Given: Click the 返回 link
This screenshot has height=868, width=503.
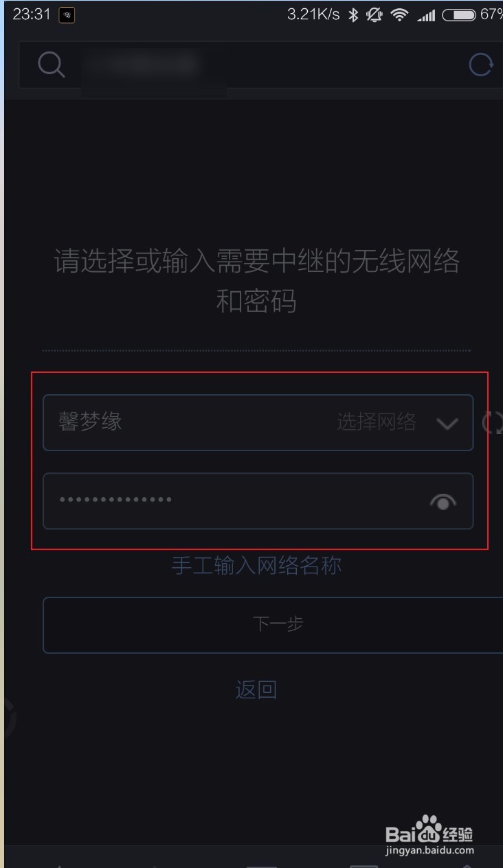Looking at the screenshot, I should click(256, 689).
